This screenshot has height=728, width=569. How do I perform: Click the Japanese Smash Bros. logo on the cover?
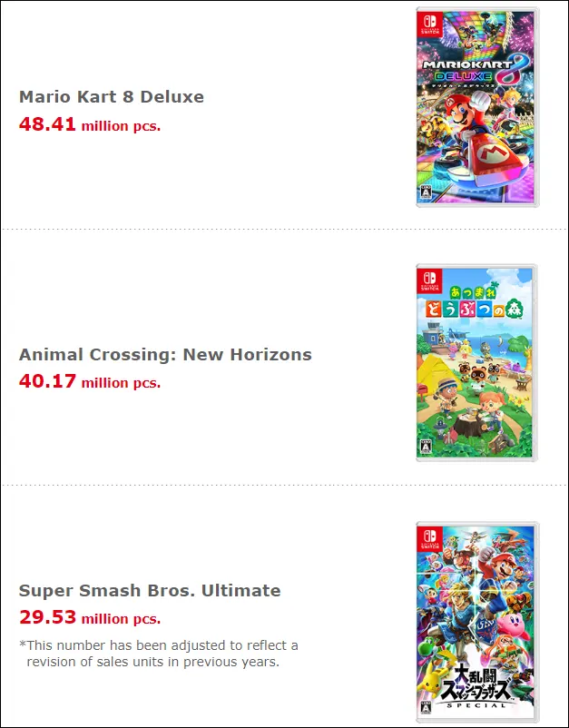[472, 692]
